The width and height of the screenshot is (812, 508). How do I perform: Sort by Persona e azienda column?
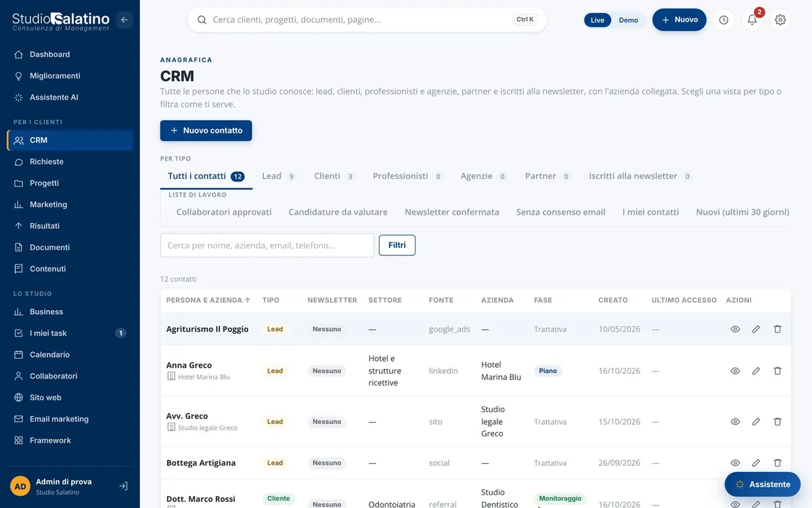[x=208, y=300]
